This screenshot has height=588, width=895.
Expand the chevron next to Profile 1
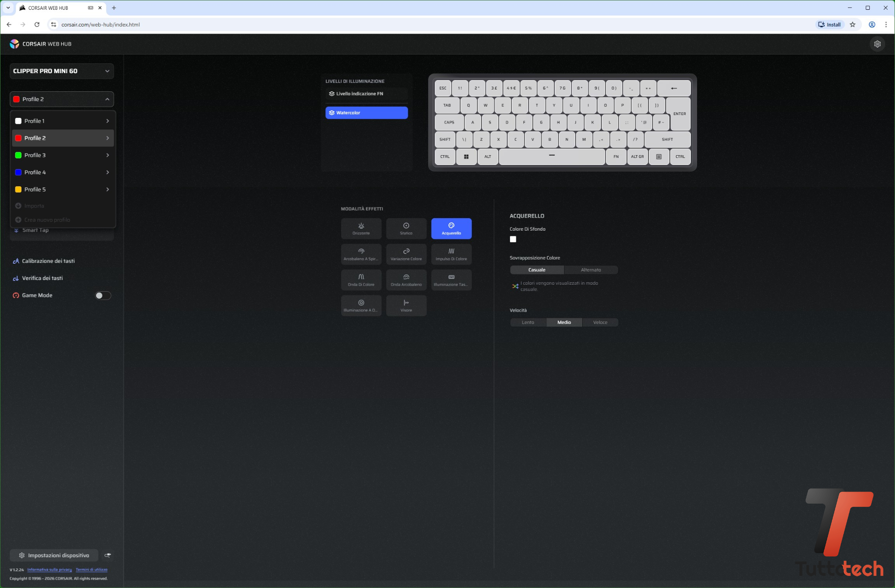[108, 121]
